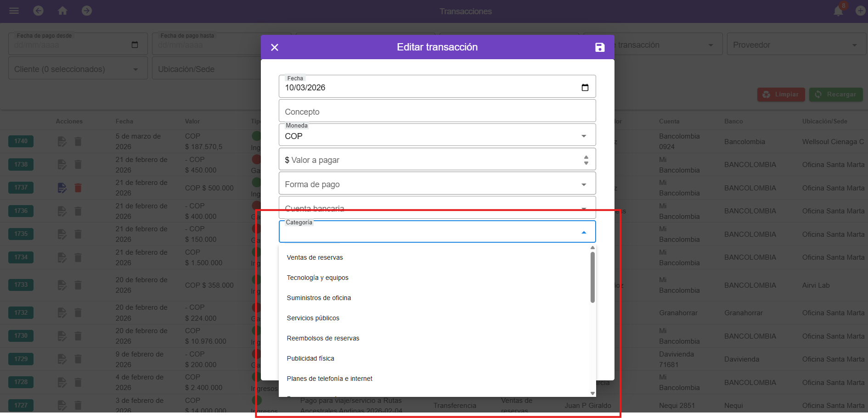868x418 pixels.
Task: Click the delete icon for transaction 1737
Action: tap(78, 188)
